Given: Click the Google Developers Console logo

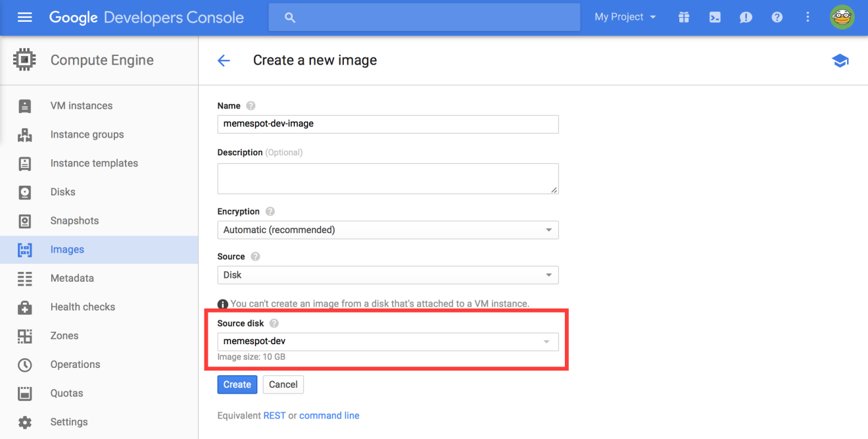Looking at the screenshot, I should click(x=147, y=18).
